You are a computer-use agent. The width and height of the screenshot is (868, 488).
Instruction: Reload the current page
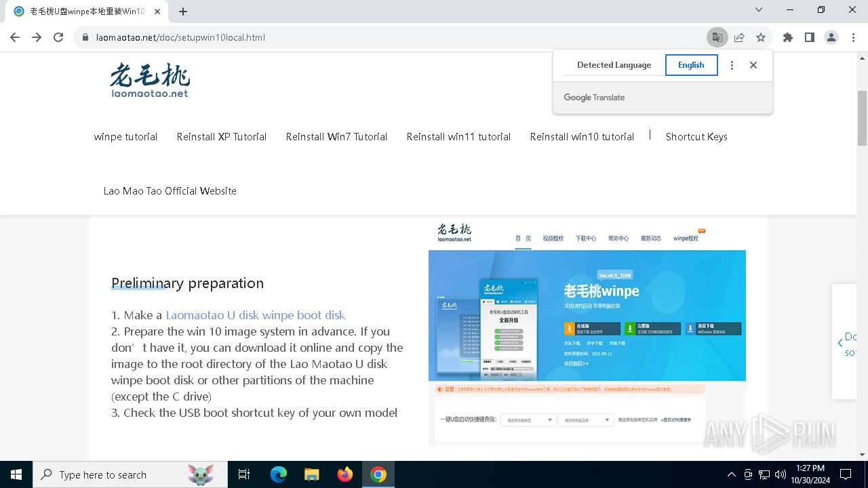58,37
